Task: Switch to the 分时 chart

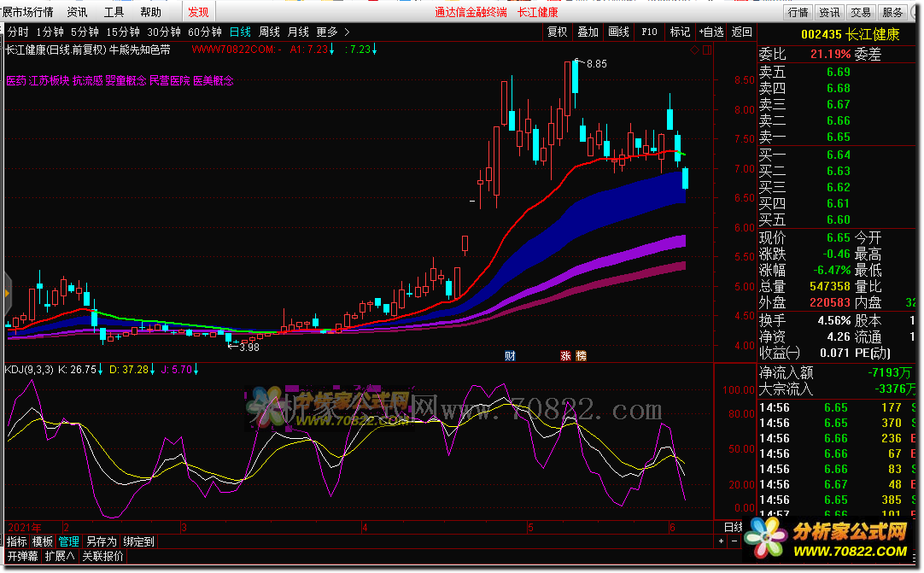Action: click(x=18, y=32)
